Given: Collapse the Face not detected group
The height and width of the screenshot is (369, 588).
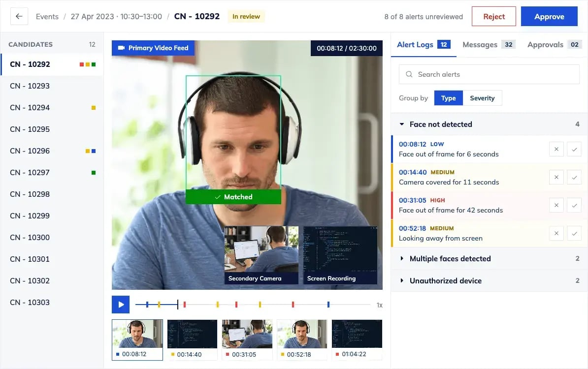Looking at the screenshot, I should [402, 124].
